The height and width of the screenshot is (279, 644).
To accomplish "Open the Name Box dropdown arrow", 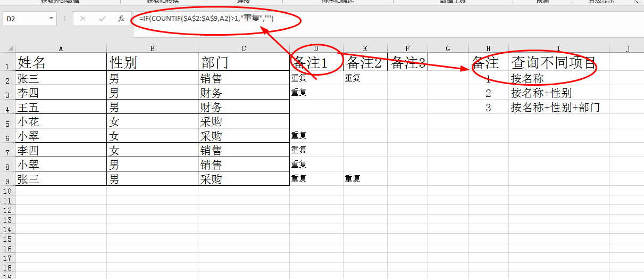I will click(x=52, y=19).
